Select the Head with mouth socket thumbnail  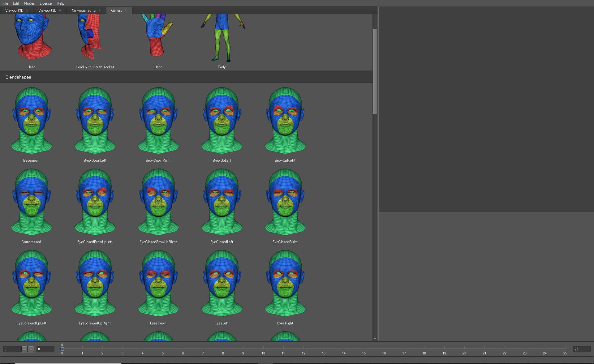click(90, 36)
